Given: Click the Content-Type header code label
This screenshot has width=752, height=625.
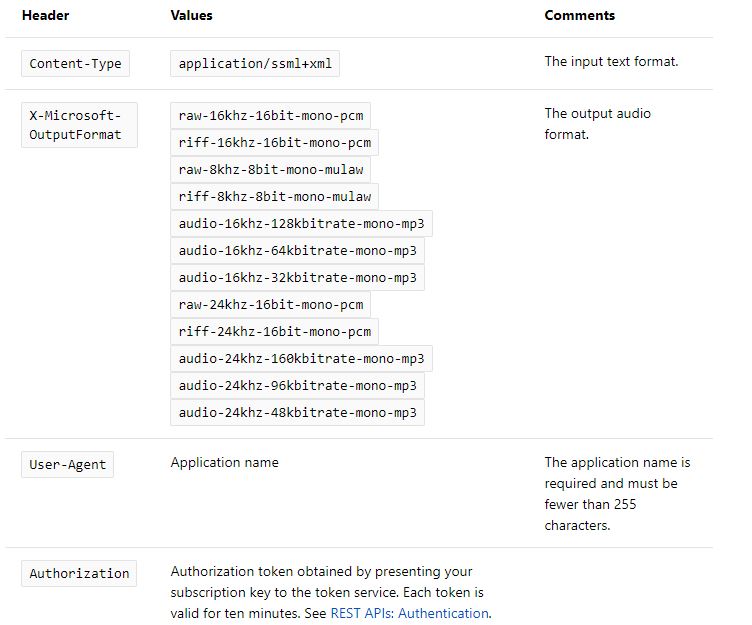Looking at the screenshot, I should click(x=75, y=64).
